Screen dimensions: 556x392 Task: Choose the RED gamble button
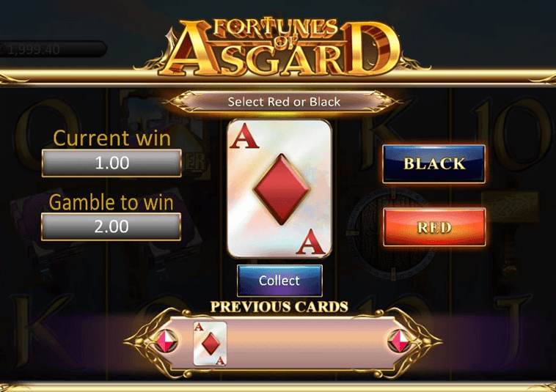click(x=434, y=227)
